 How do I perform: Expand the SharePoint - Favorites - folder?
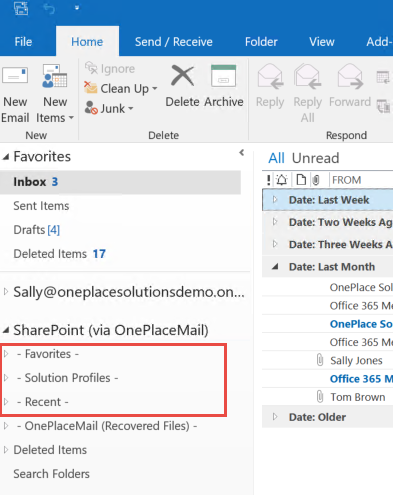6,354
